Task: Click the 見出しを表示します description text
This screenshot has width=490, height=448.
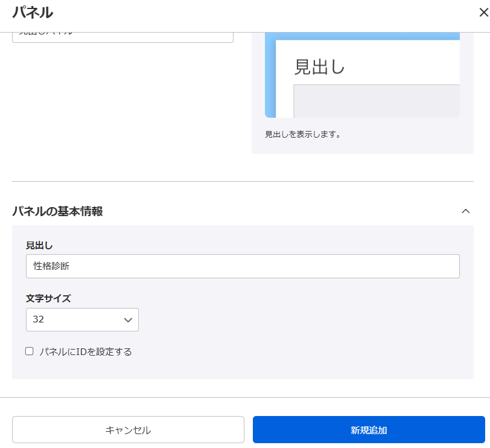Action: 303,135
